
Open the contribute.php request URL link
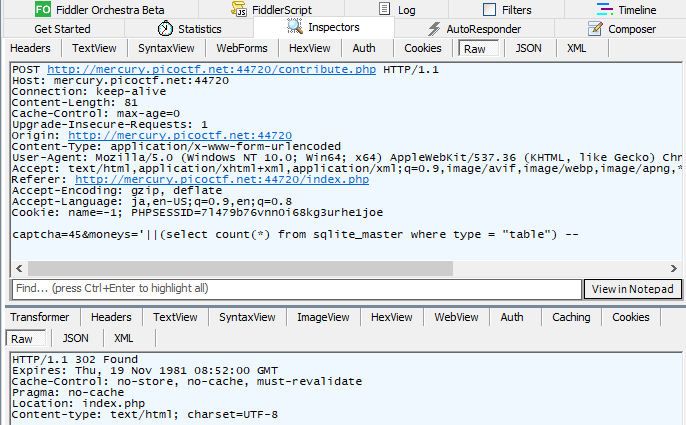pyautogui.click(x=211, y=70)
